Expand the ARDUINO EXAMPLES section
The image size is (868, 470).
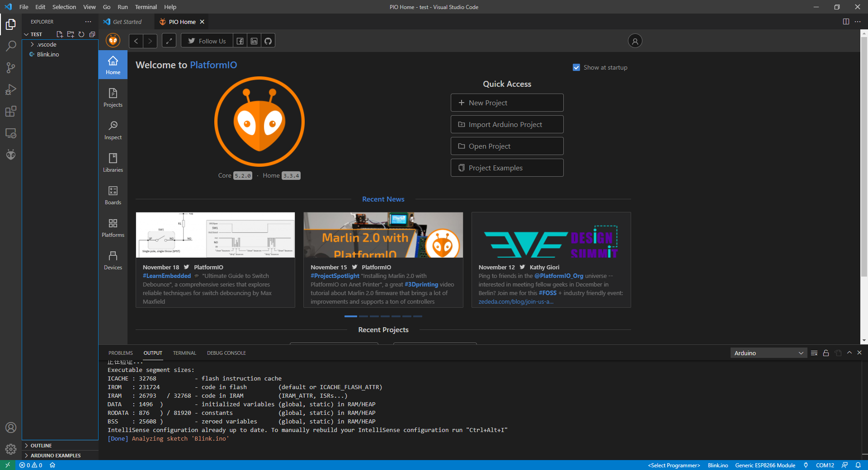coord(60,456)
